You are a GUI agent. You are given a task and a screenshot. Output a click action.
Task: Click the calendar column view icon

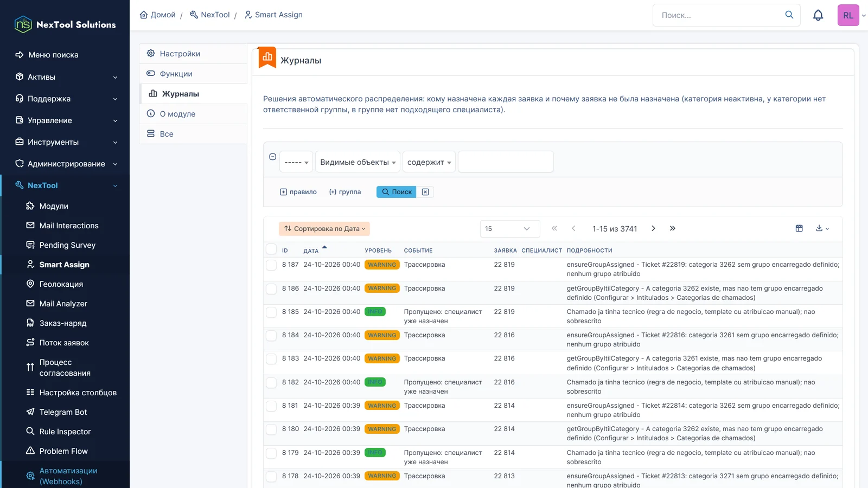coord(799,228)
